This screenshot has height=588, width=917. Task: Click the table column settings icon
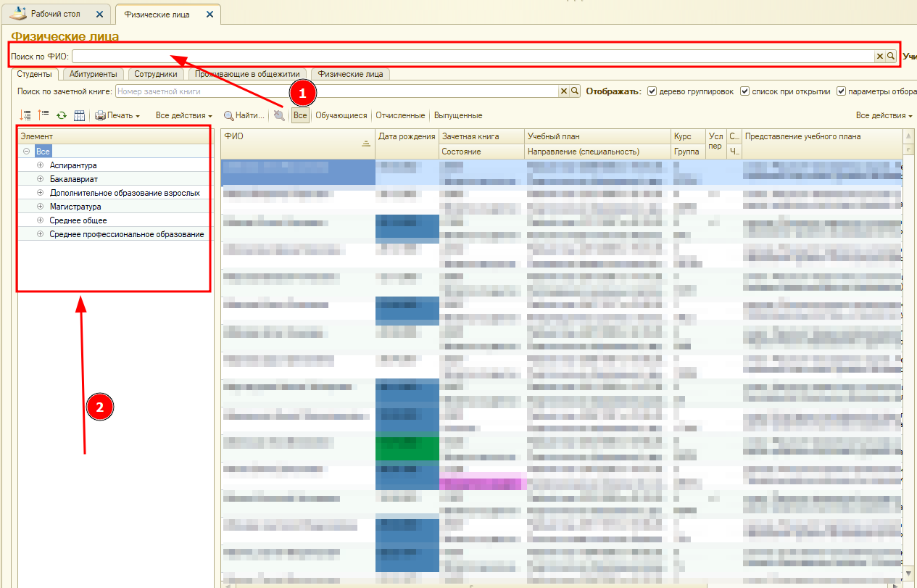[80, 115]
